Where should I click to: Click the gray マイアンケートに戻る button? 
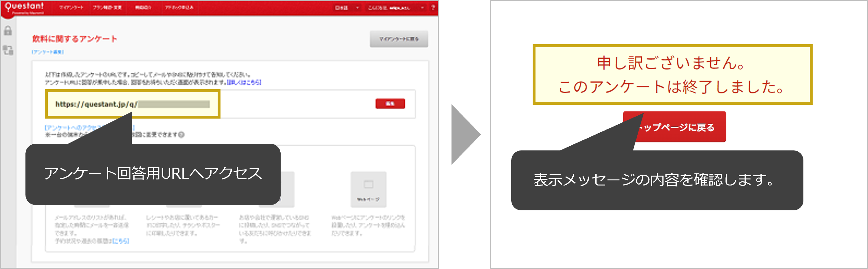click(399, 39)
